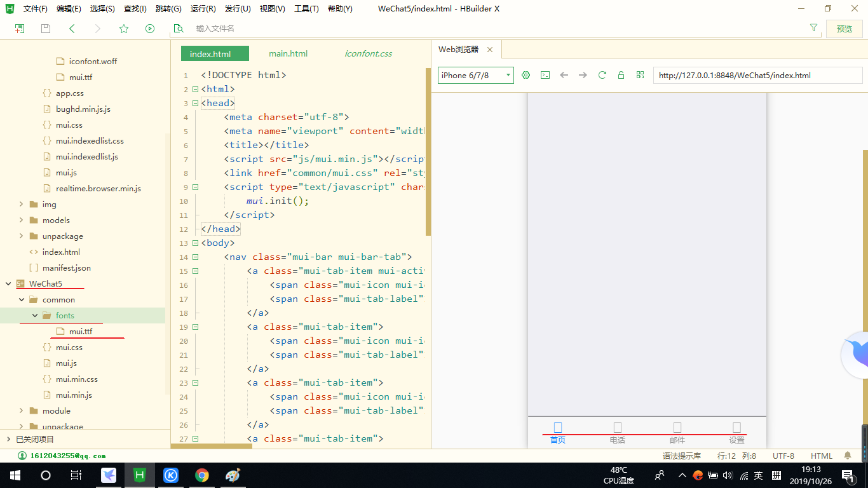Open realtime.browser.min.js file
Image resolution: width=868 pixels, height=488 pixels.
pyautogui.click(x=98, y=188)
